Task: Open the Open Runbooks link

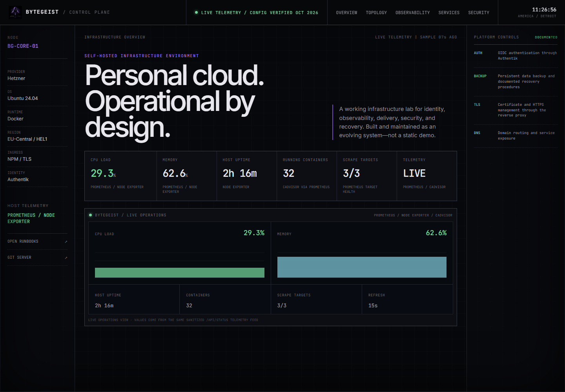Action: 37,241
